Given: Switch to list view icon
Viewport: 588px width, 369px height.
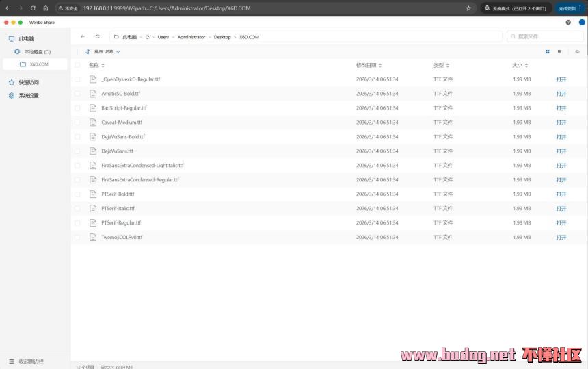Looking at the screenshot, I should [x=559, y=51].
